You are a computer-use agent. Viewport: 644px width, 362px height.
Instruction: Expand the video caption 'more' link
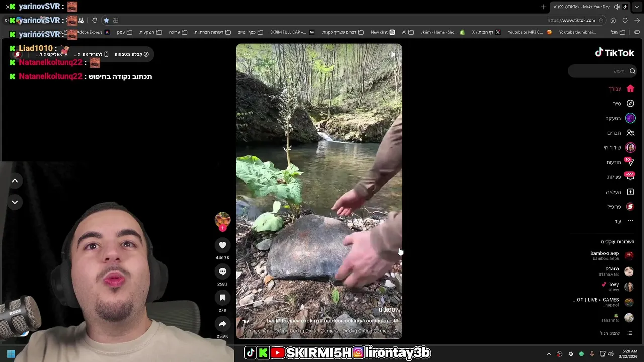[246, 321]
